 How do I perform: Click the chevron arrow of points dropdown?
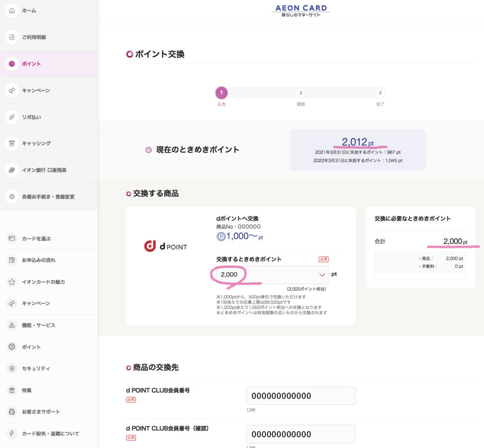[322, 275]
